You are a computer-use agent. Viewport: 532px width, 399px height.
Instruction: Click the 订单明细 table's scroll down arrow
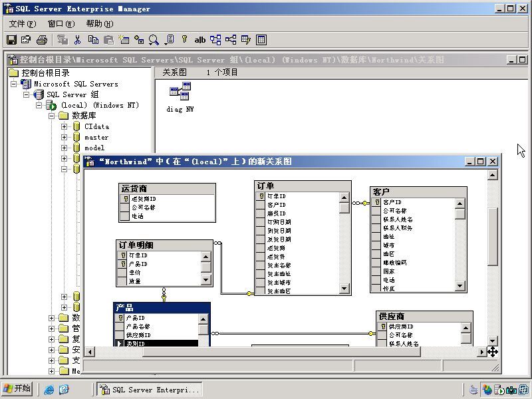tap(205, 280)
